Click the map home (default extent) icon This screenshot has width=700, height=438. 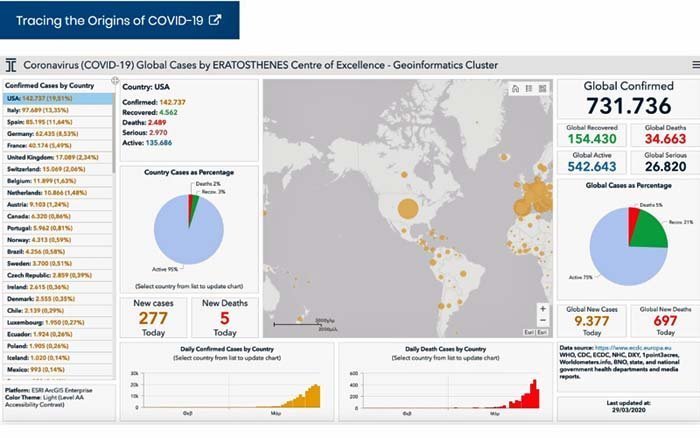click(515, 88)
